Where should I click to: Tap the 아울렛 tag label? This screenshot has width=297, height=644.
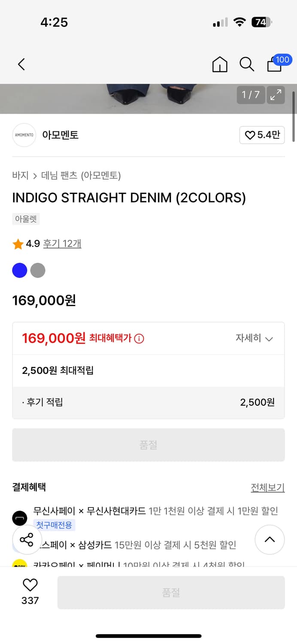tap(25, 219)
